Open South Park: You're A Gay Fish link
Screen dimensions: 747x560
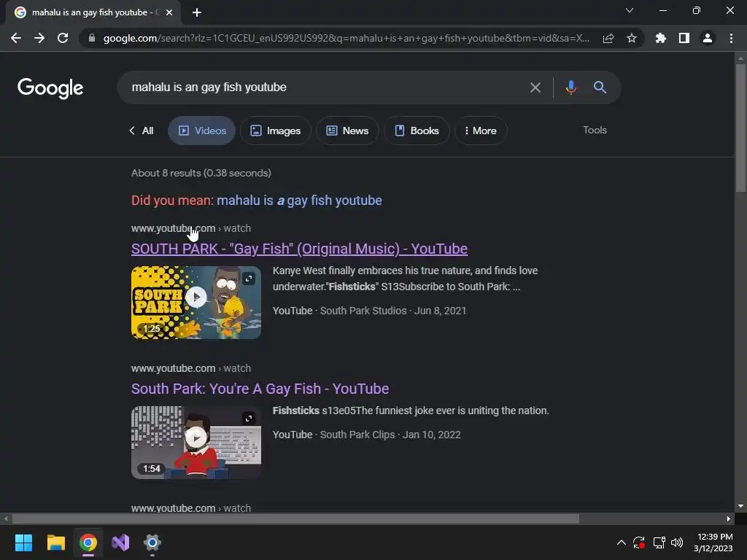coord(260,389)
